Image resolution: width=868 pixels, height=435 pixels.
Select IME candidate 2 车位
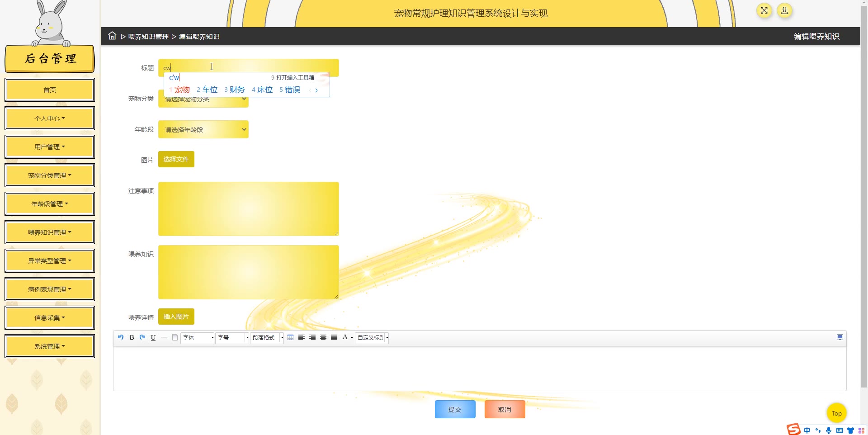(207, 90)
